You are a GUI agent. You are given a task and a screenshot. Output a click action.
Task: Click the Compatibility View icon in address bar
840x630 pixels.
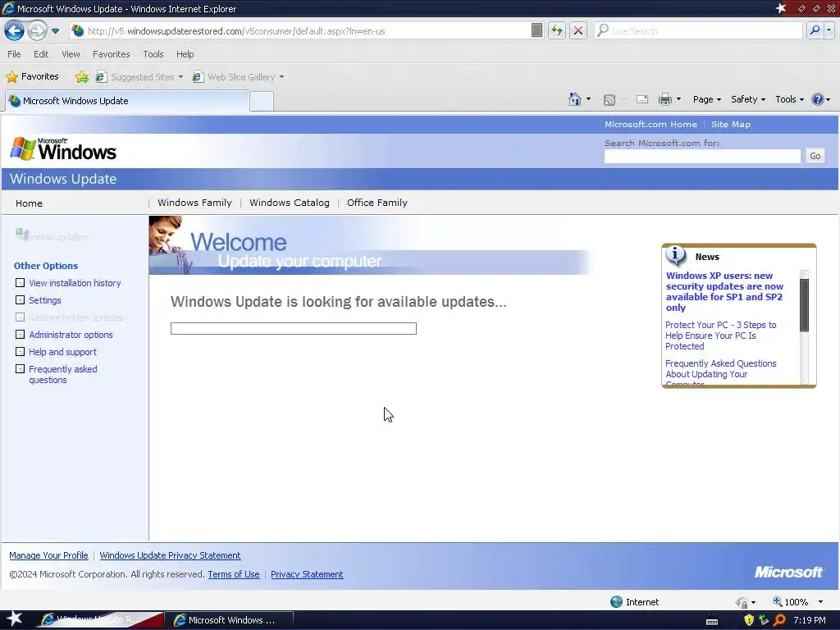coord(536,30)
